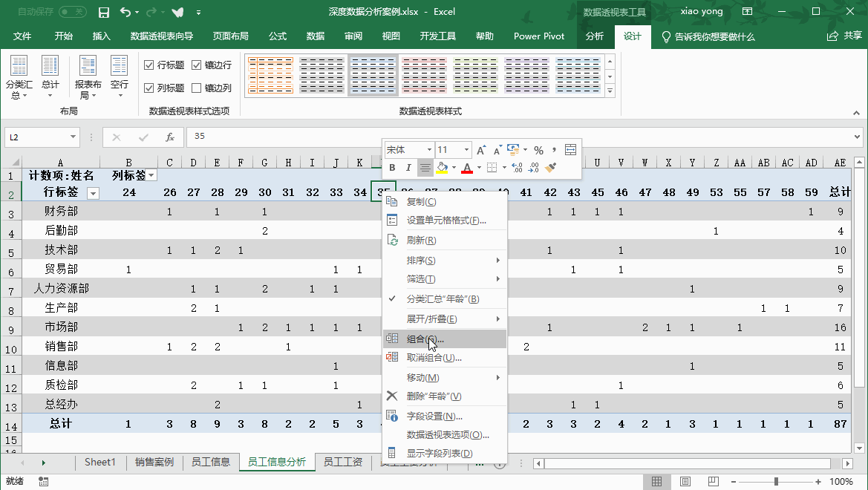Open Field Settings (字段设置) from menu
868x490 pixels.
point(445,416)
